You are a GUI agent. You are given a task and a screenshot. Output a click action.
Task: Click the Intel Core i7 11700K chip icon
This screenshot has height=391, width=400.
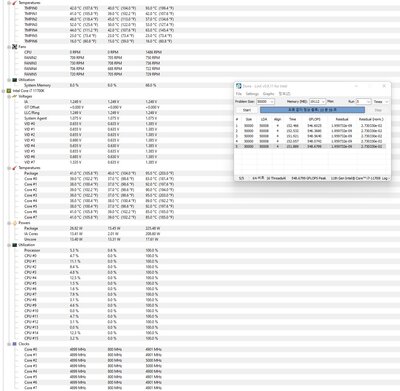9,91
